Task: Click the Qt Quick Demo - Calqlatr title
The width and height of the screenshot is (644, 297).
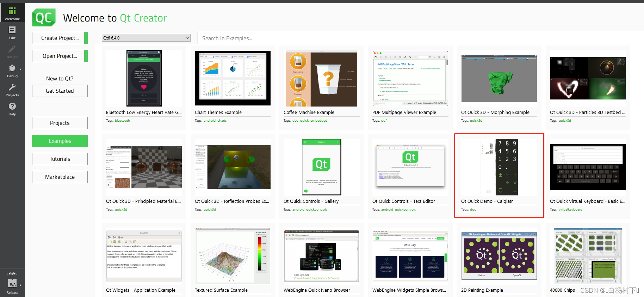Action: click(x=487, y=201)
